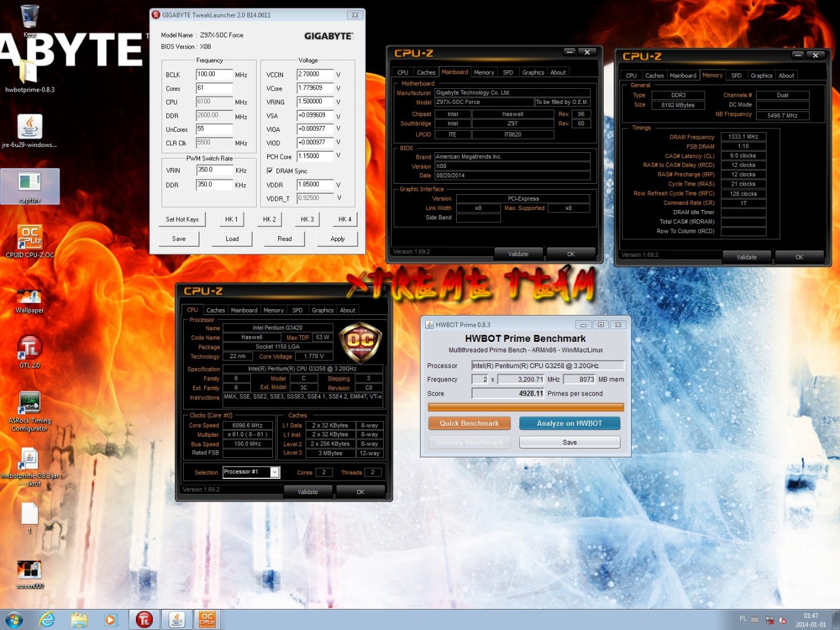Image resolution: width=840 pixels, height=630 pixels.
Task: Click the VRIN PWM switch rate field
Action: 214,170
